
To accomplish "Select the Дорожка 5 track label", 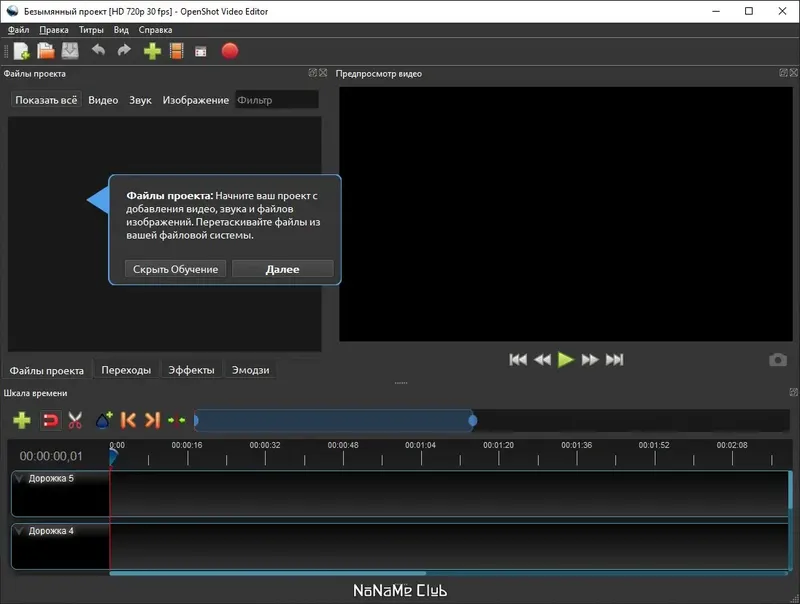I will point(51,479).
